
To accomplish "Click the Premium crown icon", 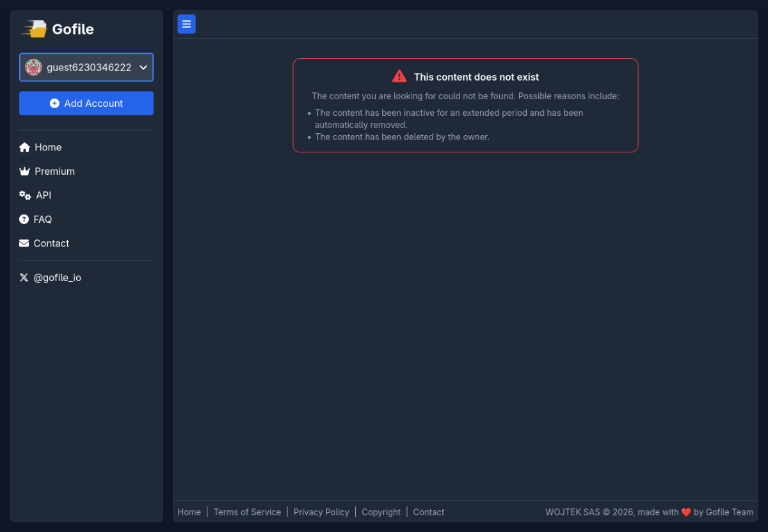I will [25, 172].
